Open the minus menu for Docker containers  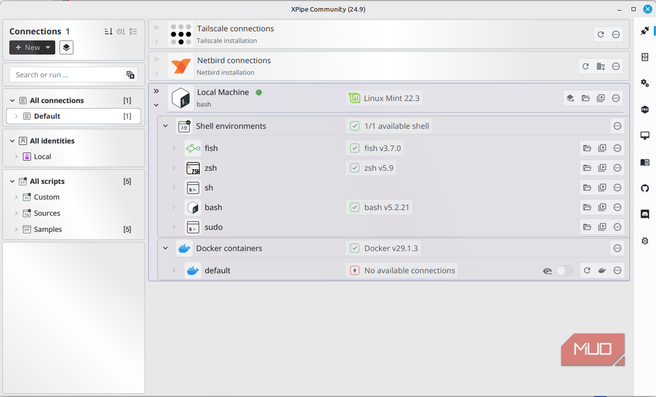click(617, 248)
